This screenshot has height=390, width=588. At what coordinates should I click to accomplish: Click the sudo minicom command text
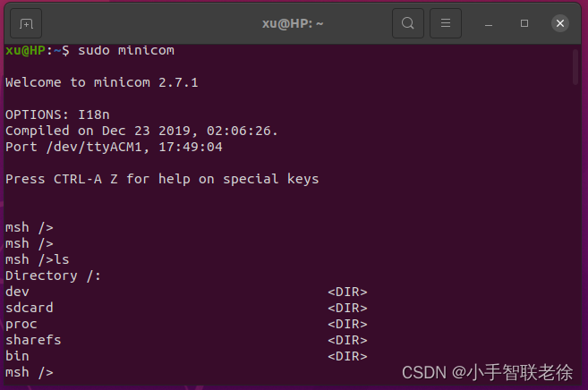[126, 50]
